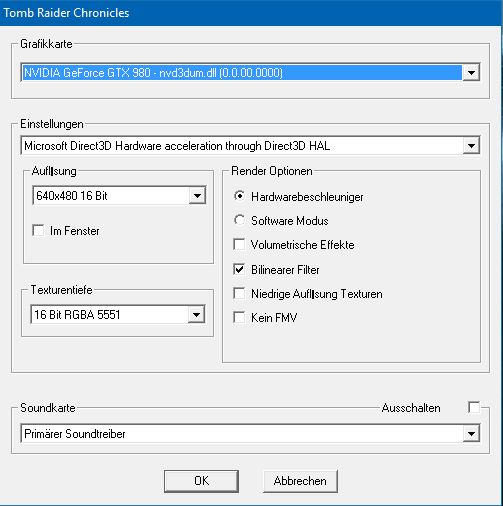
Task: Click the 16 Bit RGBA 5551 field
Action: (x=110, y=314)
